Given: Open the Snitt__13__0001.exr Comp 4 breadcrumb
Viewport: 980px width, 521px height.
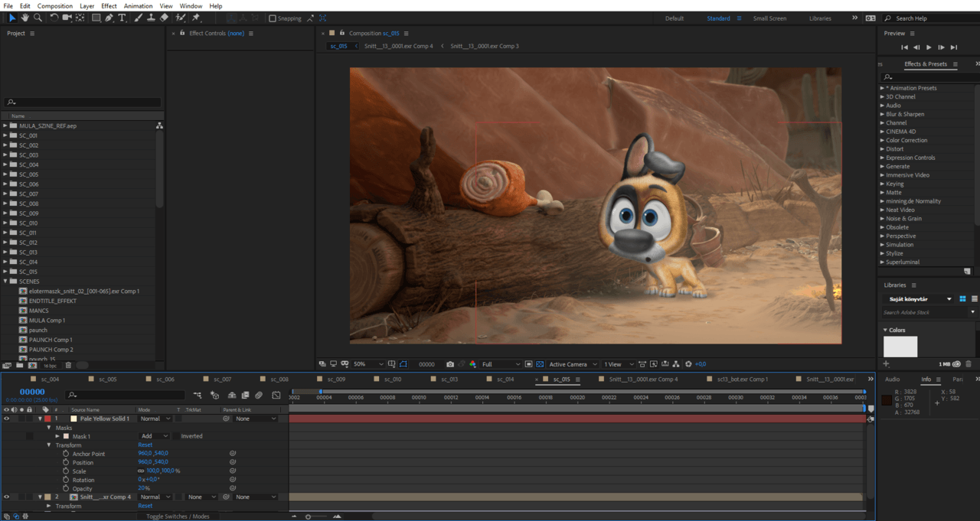Looking at the screenshot, I should pyautogui.click(x=398, y=46).
